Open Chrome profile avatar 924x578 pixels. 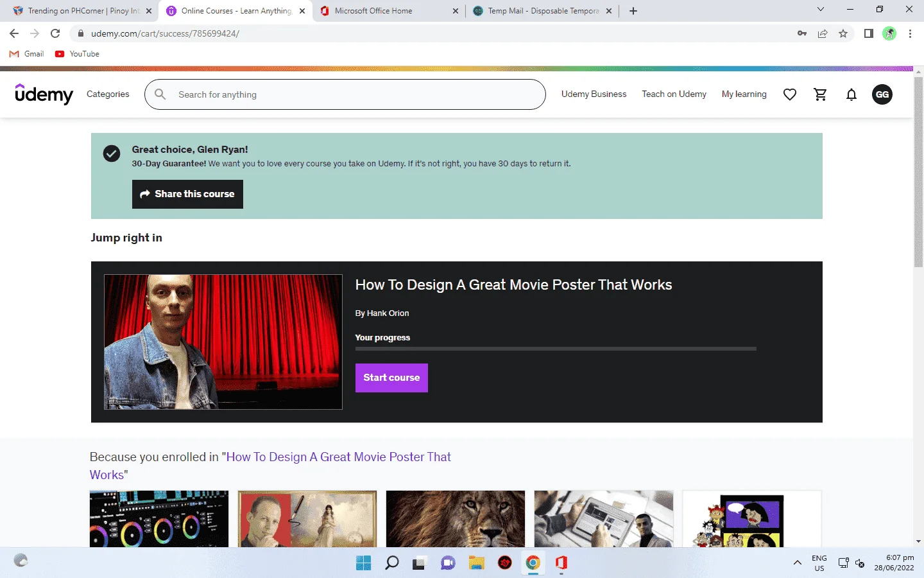point(889,33)
